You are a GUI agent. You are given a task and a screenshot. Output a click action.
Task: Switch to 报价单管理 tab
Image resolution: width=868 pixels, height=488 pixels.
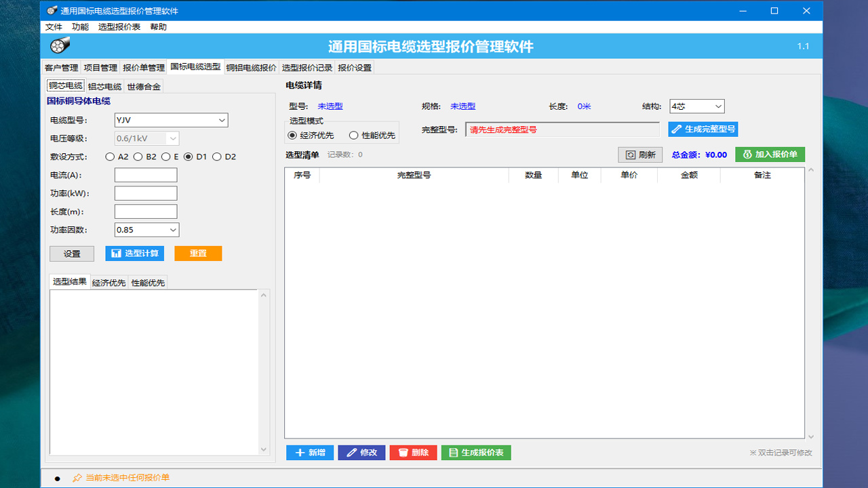(x=144, y=68)
